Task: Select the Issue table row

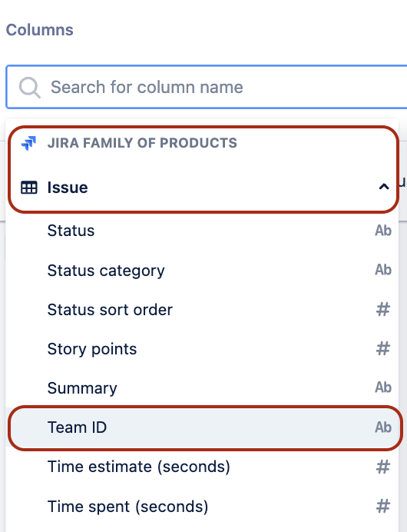Action: 202,188
